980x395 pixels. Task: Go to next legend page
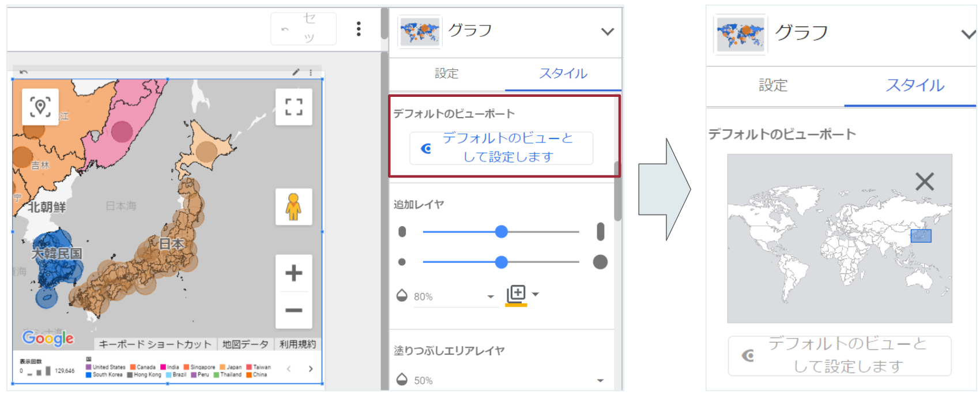(311, 369)
